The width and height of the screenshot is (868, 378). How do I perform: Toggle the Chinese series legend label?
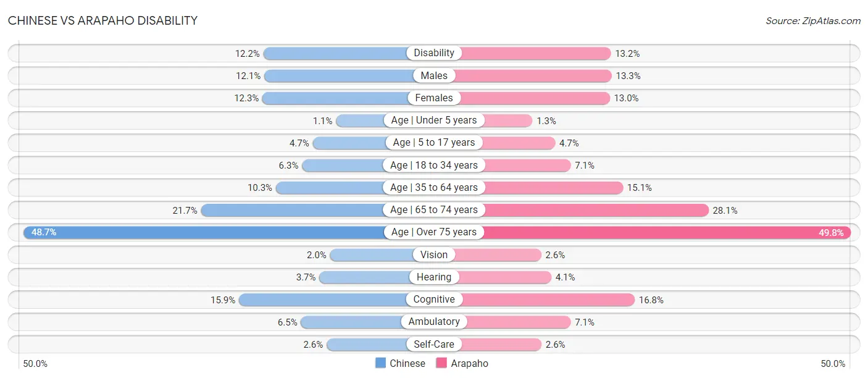(x=407, y=363)
